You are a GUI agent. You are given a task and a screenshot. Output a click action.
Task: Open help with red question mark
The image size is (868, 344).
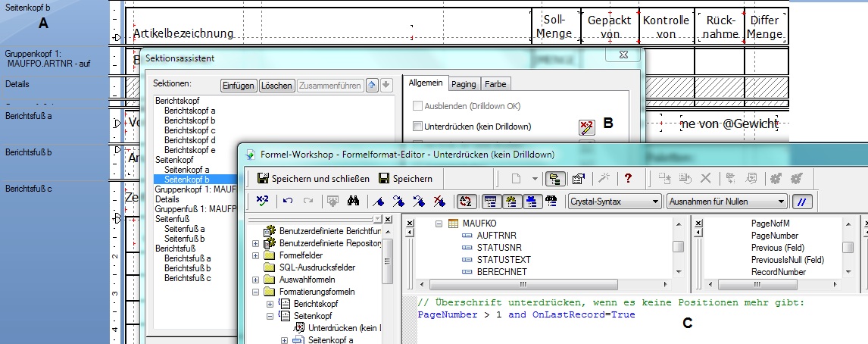(x=628, y=178)
